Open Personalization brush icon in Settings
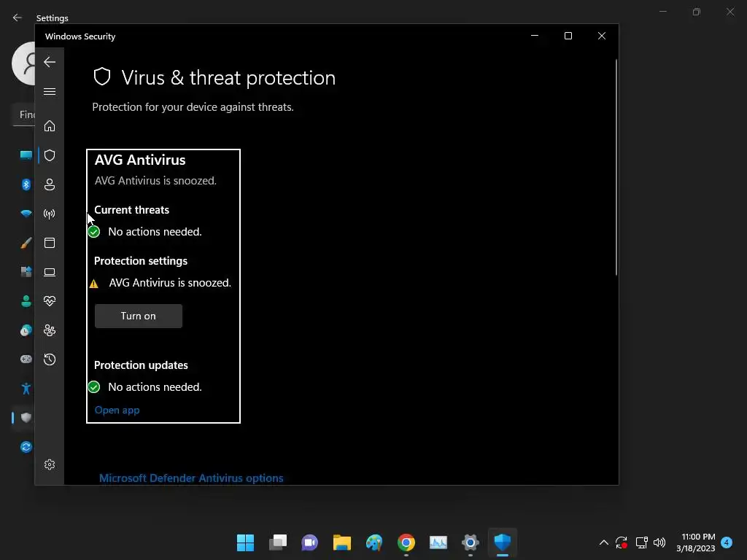Image resolution: width=747 pixels, height=560 pixels. pyautogui.click(x=26, y=243)
